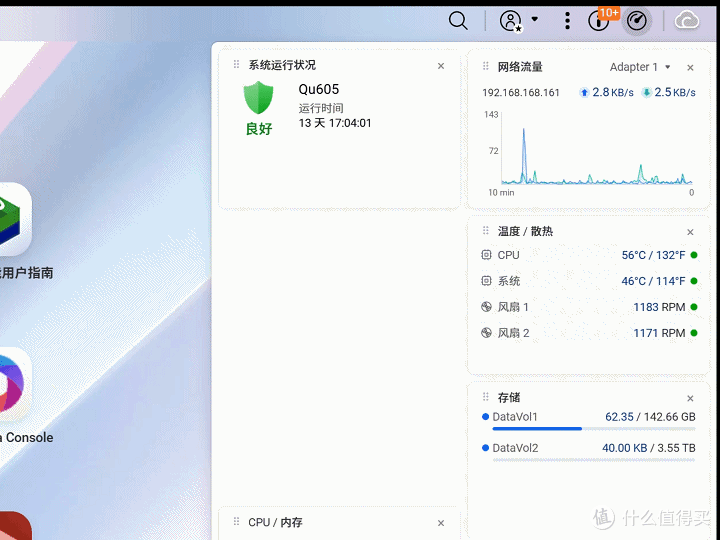Click the 系统 temperature chip icon
This screenshot has height=540, width=720.
[x=486, y=281]
